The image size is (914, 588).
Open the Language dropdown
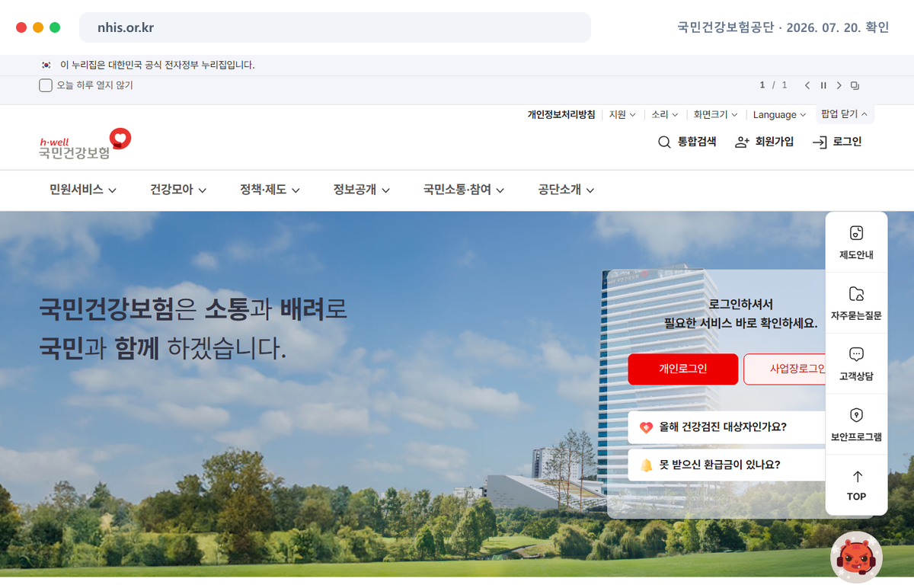point(779,115)
